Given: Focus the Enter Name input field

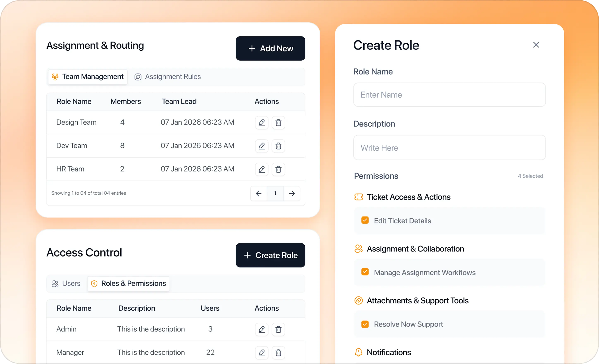Looking at the screenshot, I should pos(449,95).
